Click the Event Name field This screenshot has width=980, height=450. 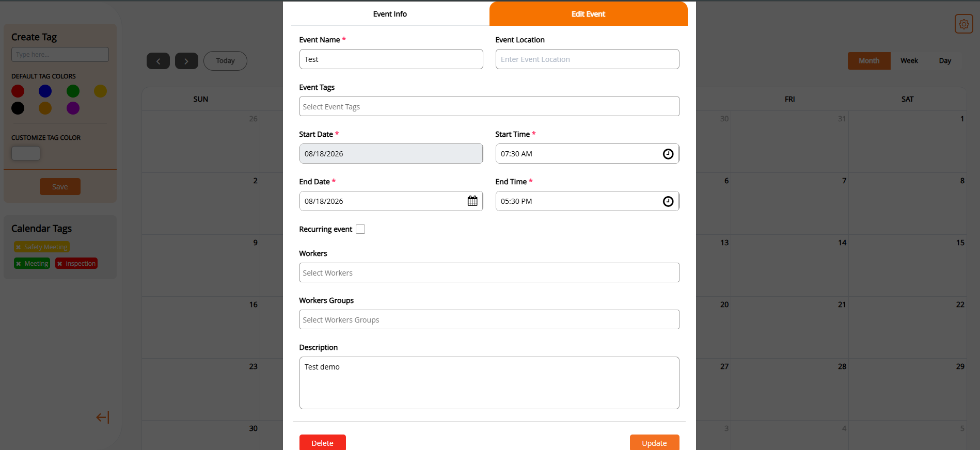[x=391, y=59]
